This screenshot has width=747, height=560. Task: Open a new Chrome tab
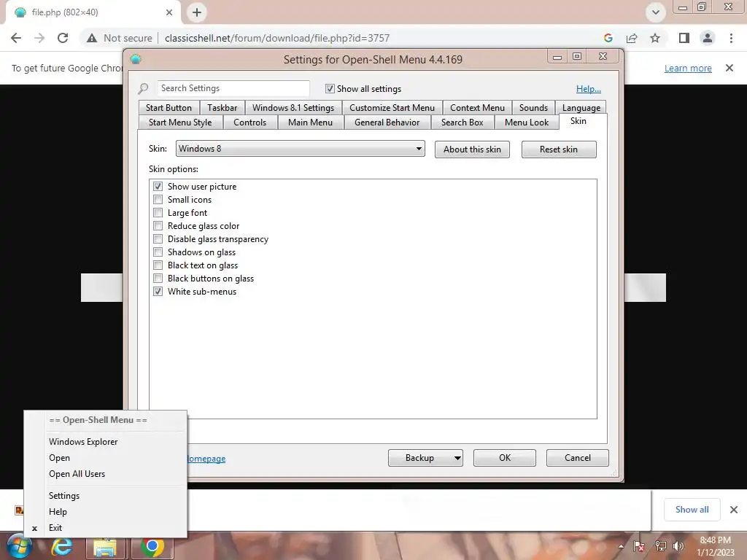[x=197, y=12]
